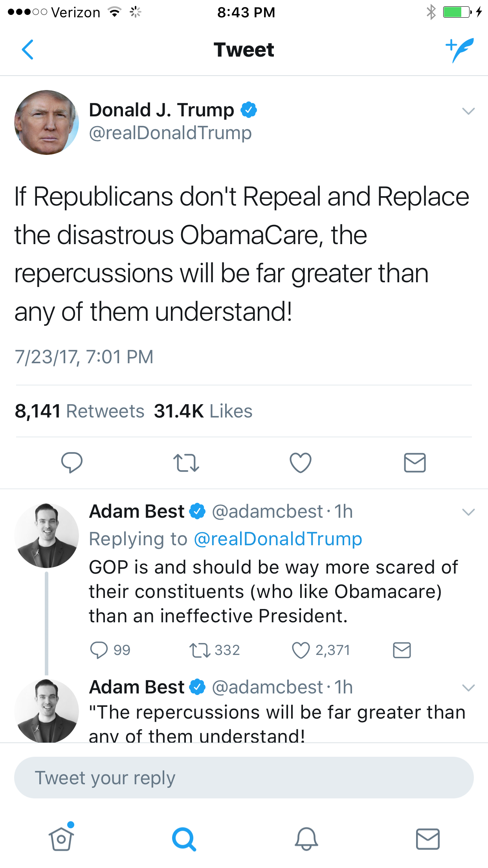Retweet Adam Best's reply showing 332

(x=215, y=650)
